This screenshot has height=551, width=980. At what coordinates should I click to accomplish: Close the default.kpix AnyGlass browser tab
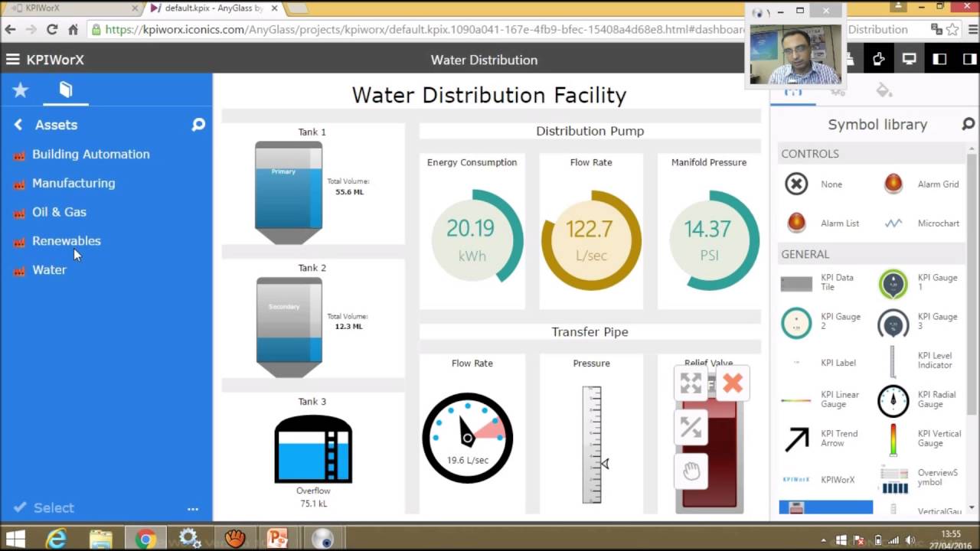click(x=274, y=8)
